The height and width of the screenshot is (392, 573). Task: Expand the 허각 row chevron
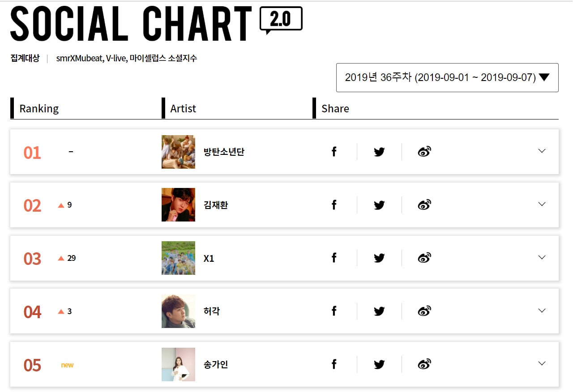coord(542,311)
